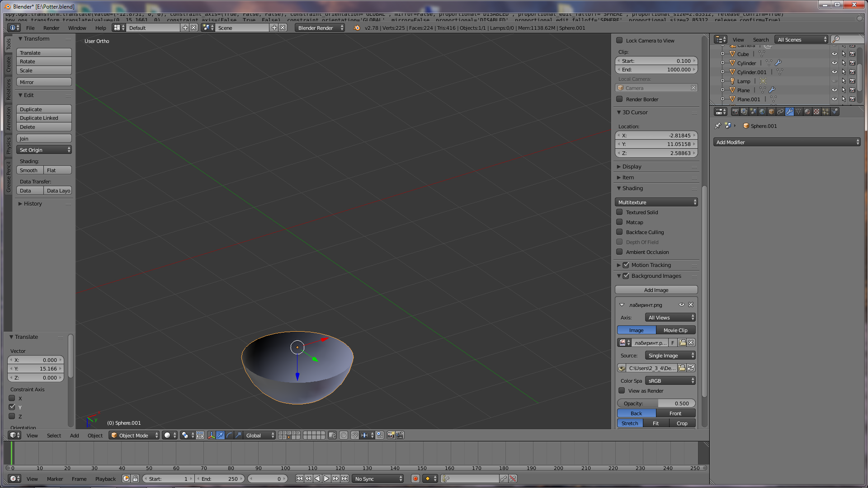Click the Clip End value slider
Viewport: 868px width, 488px height.
(656, 69)
